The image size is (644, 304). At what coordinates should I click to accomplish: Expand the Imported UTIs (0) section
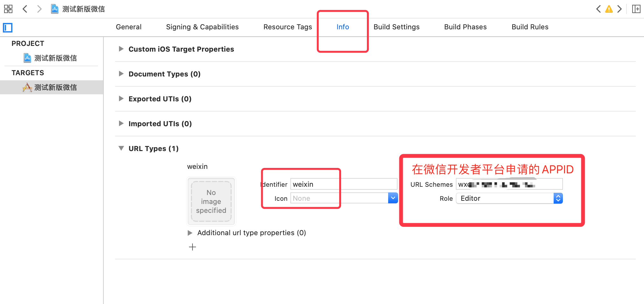click(x=121, y=123)
